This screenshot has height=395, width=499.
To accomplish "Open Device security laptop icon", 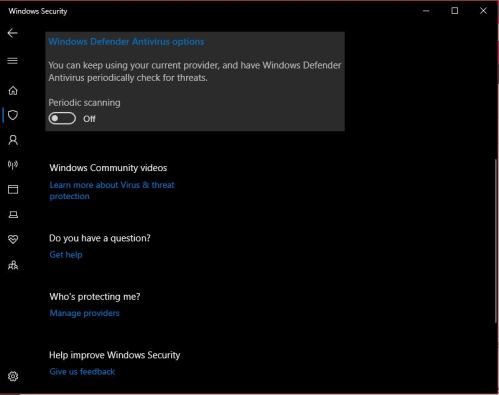I will tap(13, 214).
